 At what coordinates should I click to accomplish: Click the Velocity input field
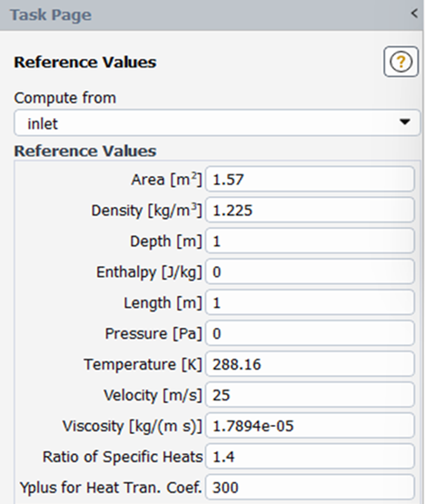(310, 395)
